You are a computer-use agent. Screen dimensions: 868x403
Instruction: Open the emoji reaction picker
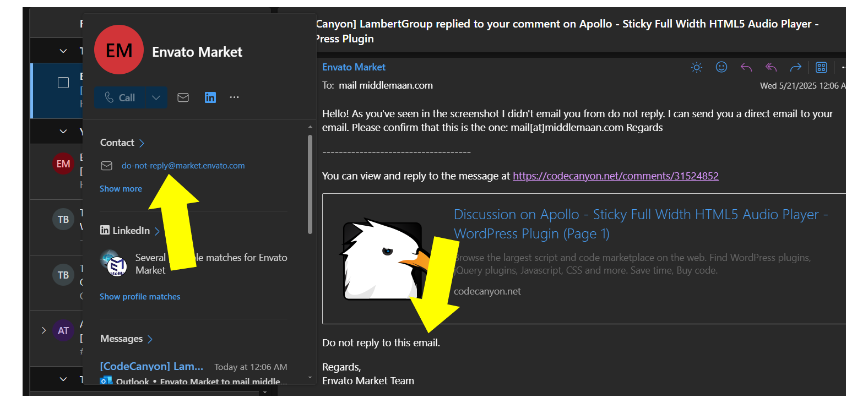tap(721, 67)
